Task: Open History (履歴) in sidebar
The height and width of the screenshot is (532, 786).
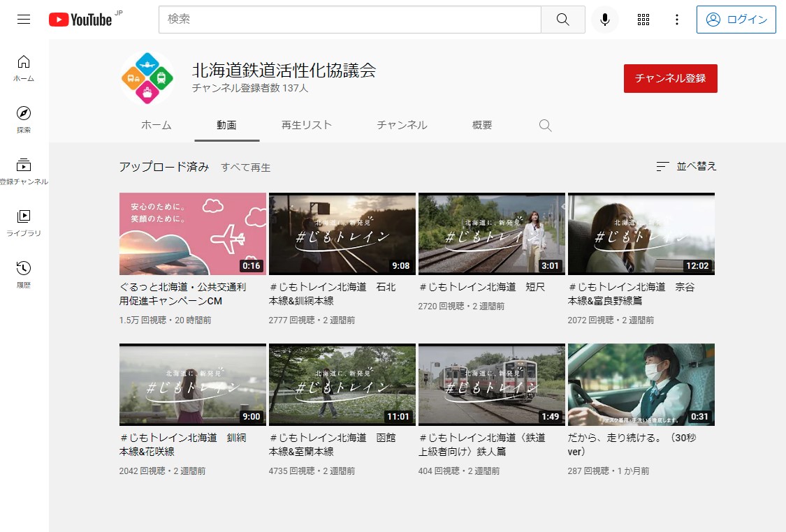Action: pyautogui.click(x=24, y=275)
